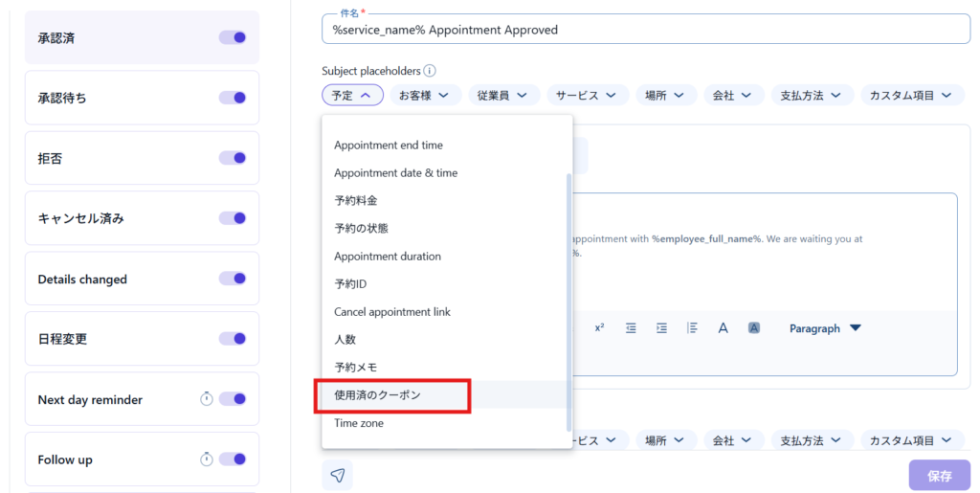The image size is (980, 493).
Task: Click the info icon beside Subject placeholders
Action: (x=430, y=71)
